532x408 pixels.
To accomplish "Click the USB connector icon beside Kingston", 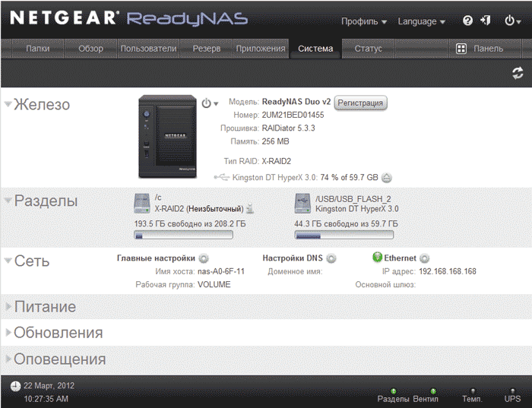I will coord(222,177).
